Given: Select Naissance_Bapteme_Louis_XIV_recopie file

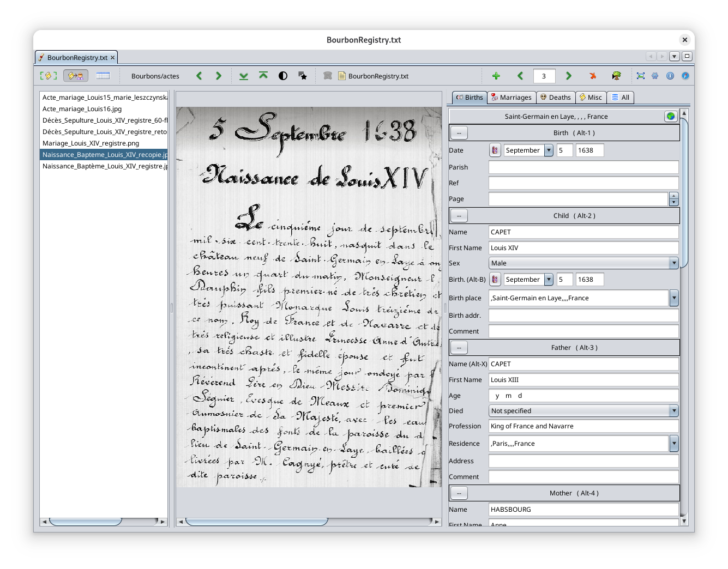Looking at the screenshot, I should (x=104, y=155).
